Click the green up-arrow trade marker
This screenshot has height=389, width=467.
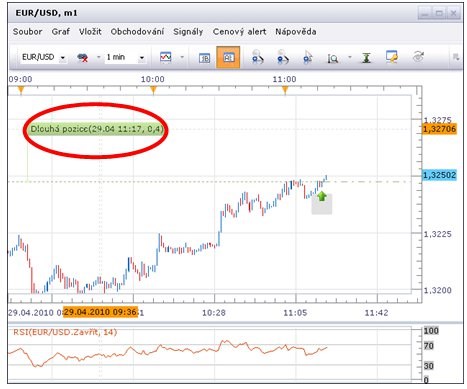tap(322, 196)
